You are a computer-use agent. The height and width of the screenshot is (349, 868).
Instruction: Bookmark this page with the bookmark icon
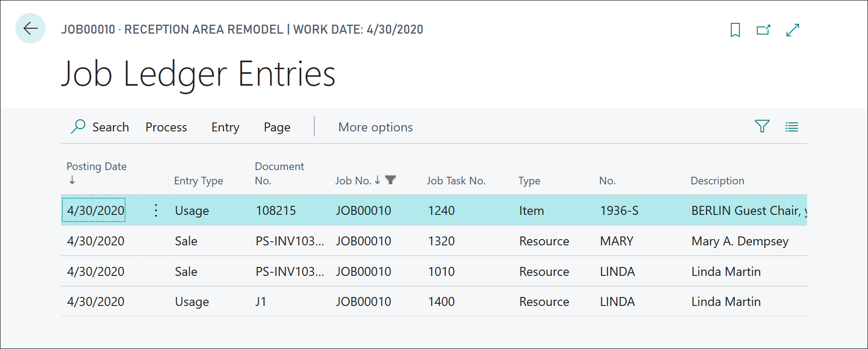tap(735, 30)
